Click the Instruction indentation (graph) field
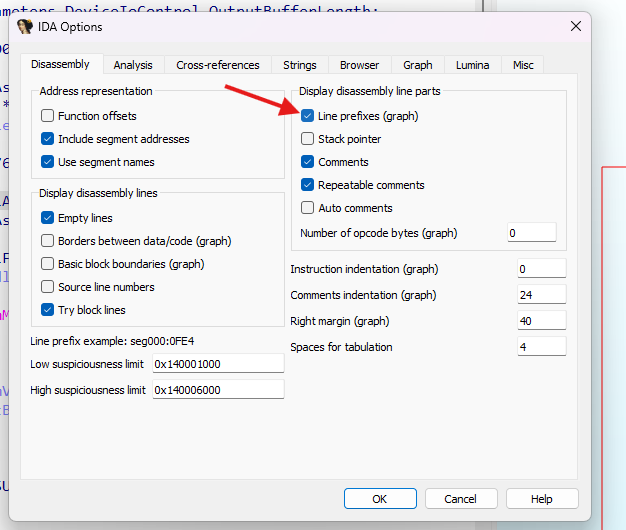626x530 pixels. click(x=541, y=269)
